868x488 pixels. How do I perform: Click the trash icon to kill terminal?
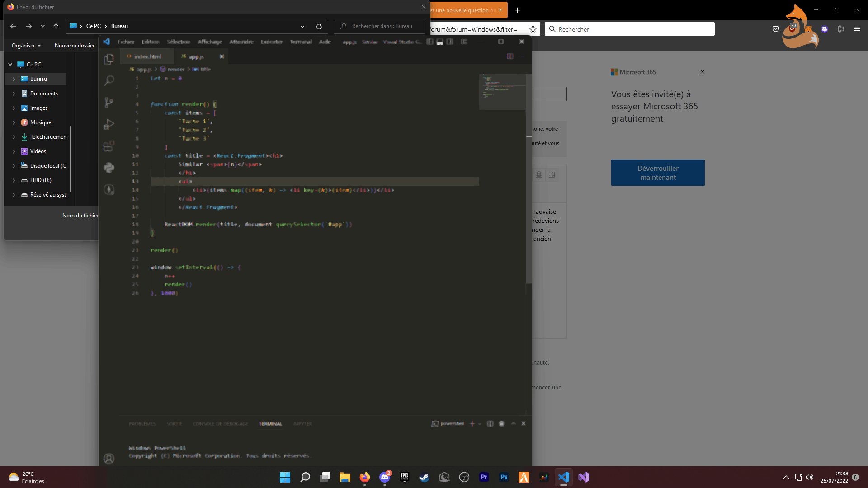[501, 424]
